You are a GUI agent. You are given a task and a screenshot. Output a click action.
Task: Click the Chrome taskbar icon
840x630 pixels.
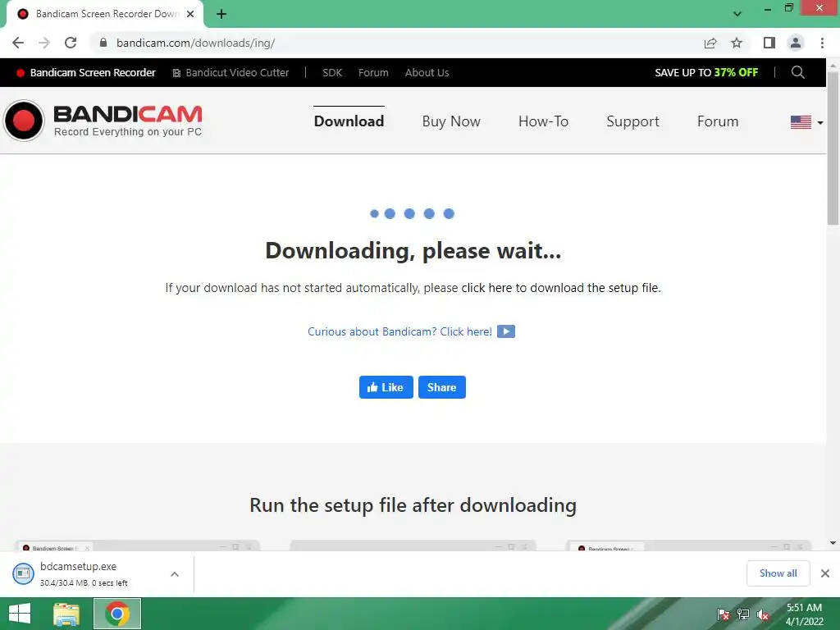click(x=117, y=614)
